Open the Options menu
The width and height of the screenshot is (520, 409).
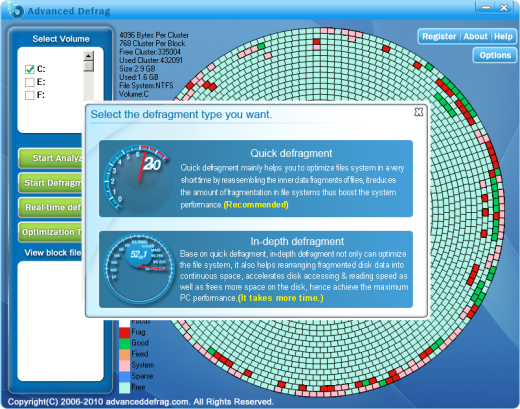point(495,55)
